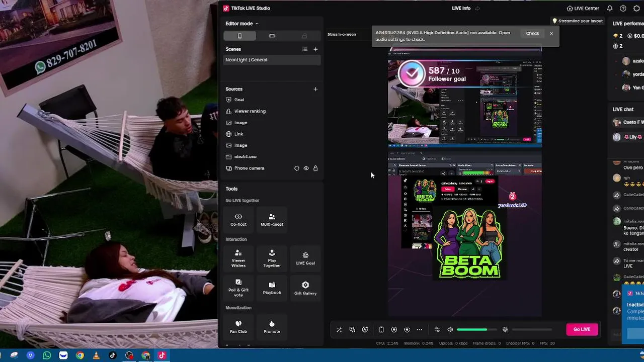Click the phone preview icon in toolbar

(x=381, y=330)
